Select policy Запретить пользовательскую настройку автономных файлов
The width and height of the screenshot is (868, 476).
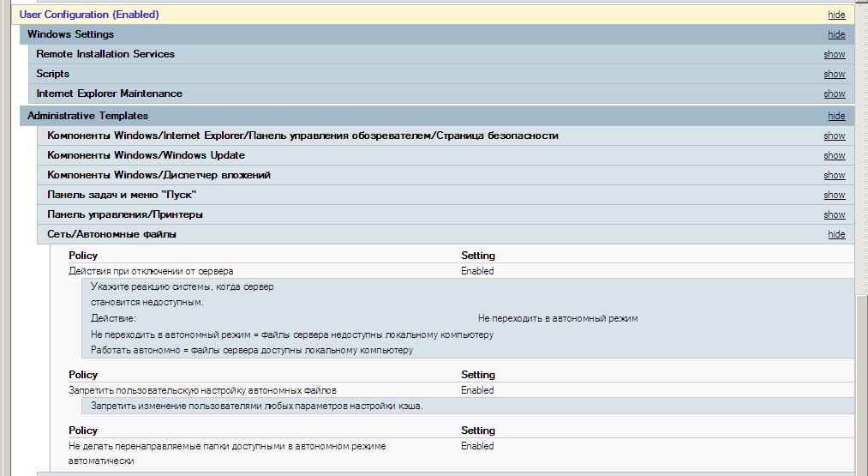(202, 391)
